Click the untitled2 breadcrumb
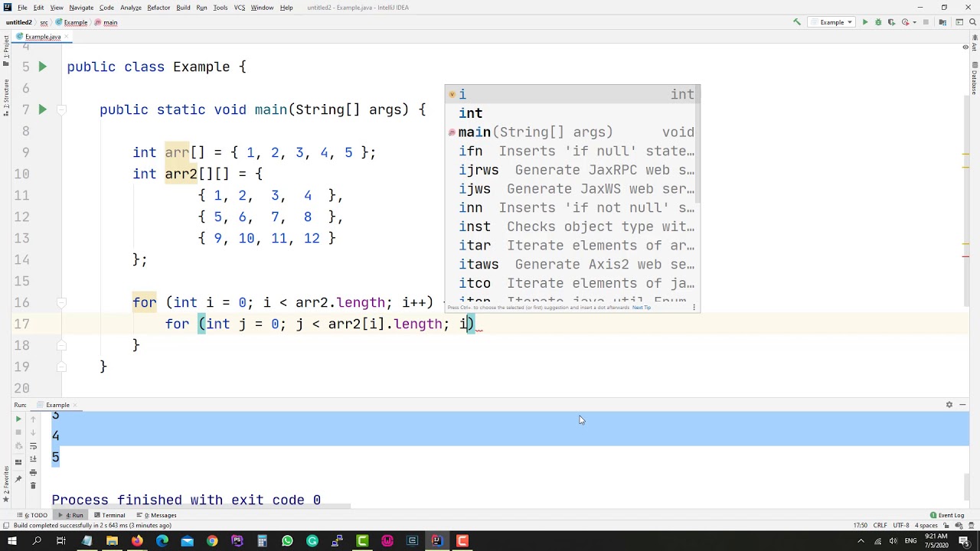 click(19, 22)
